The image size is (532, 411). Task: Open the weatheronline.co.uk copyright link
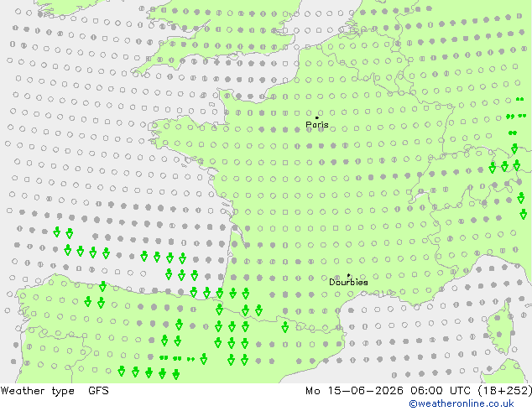(462, 403)
